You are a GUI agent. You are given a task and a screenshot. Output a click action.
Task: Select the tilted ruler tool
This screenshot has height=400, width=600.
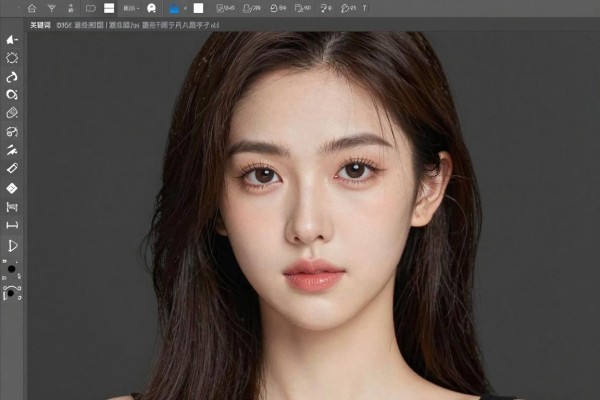(x=12, y=168)
